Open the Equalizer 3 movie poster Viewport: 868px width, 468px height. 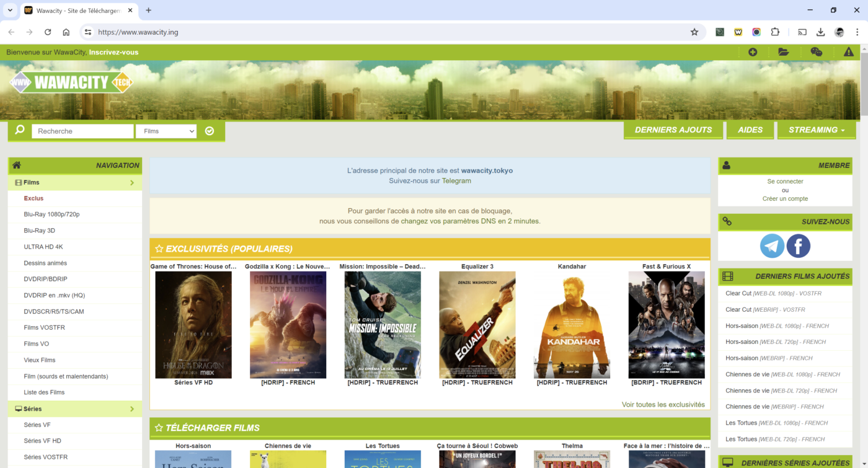click(477, 324)
